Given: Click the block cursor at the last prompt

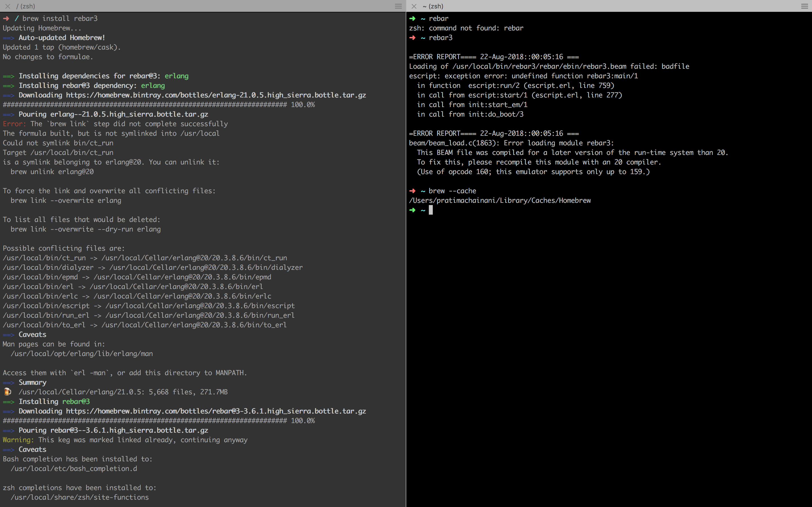Looking at the screenshot, I should pos(431,210).
